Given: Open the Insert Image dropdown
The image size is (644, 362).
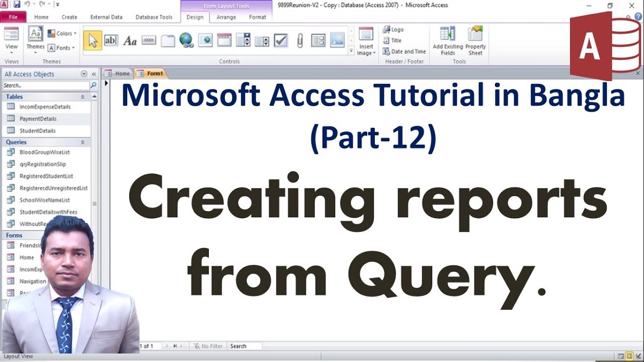Looking at the screenshot, I should click(366, 42).
